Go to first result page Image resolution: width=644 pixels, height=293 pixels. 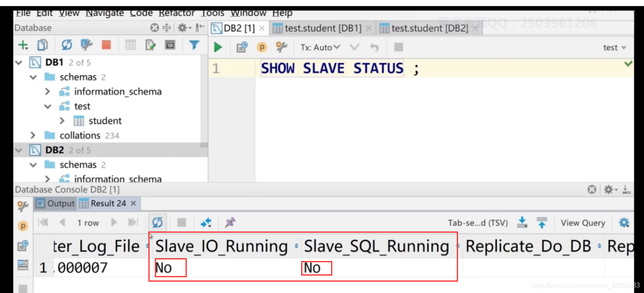[43, 222]
